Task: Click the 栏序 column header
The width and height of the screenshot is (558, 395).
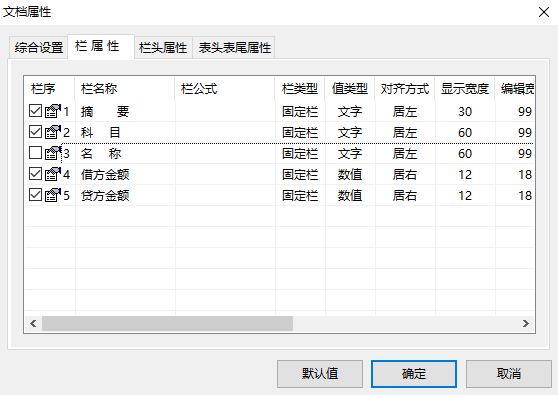Action: [x=49, y=89]
